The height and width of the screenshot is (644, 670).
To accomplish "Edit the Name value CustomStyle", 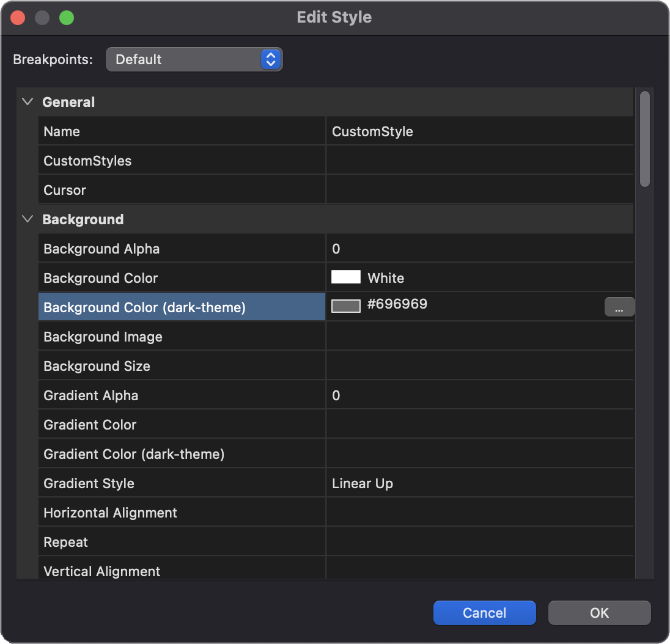I will 479,131.
